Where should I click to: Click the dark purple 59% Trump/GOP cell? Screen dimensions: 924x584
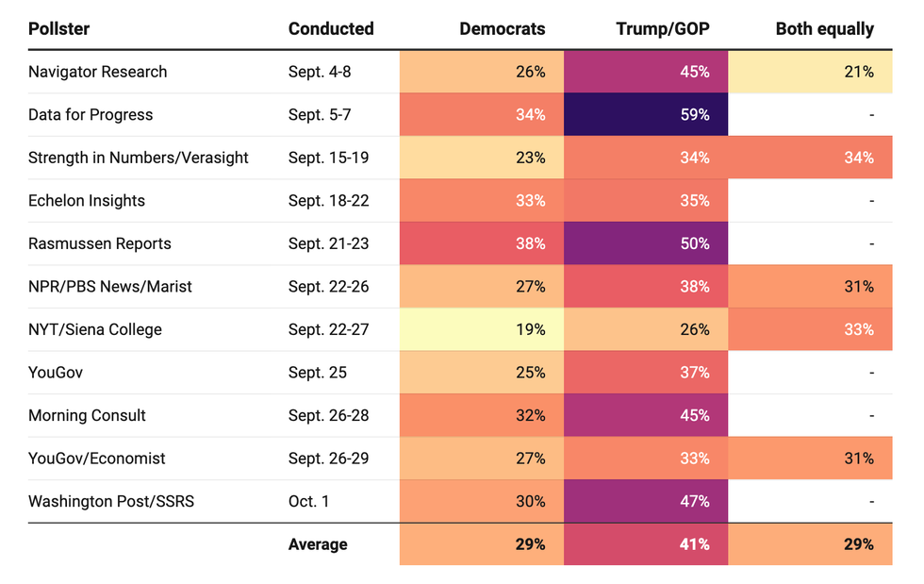646,115
